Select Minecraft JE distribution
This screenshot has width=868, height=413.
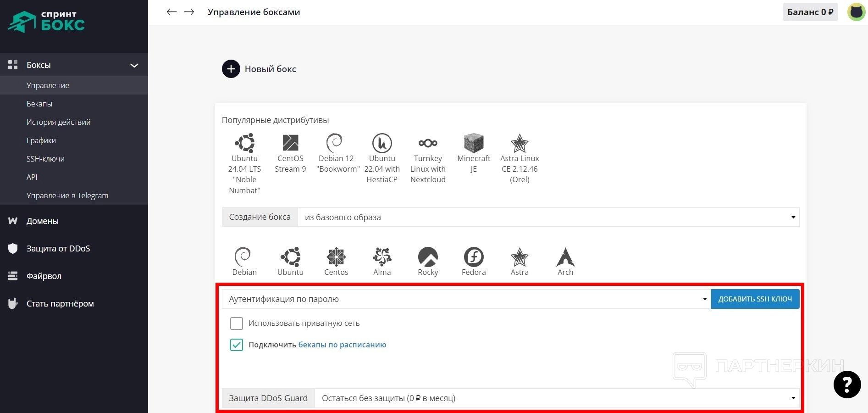[474, 154]
